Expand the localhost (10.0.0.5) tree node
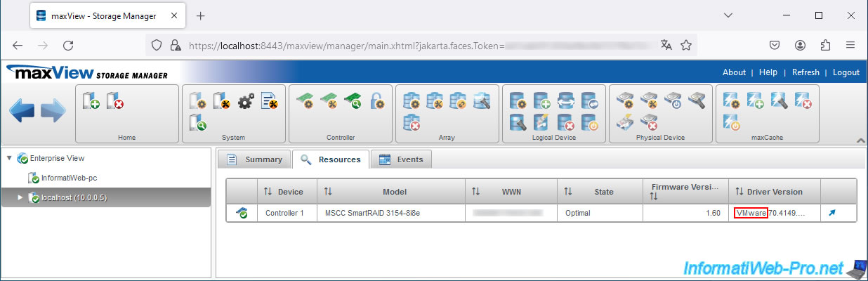Image resolution: width=868 pixels, height=281 pixels. (x=20, y=198)
